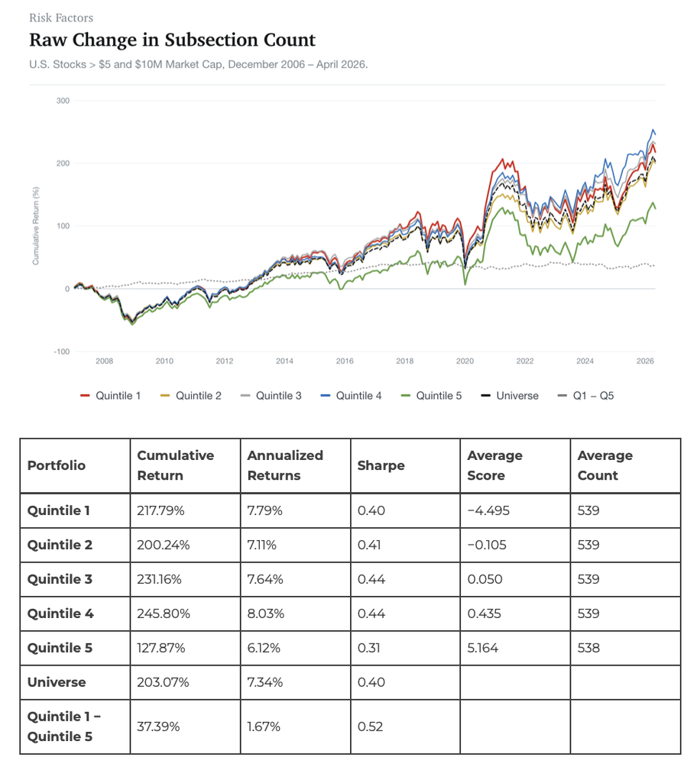Click the red Quintile 1 legend swatch

85,396
